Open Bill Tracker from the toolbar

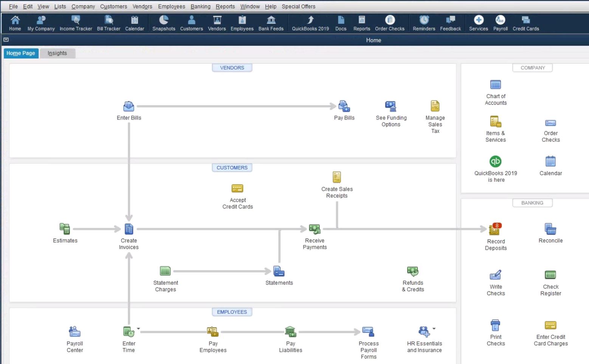coord(108,23)
